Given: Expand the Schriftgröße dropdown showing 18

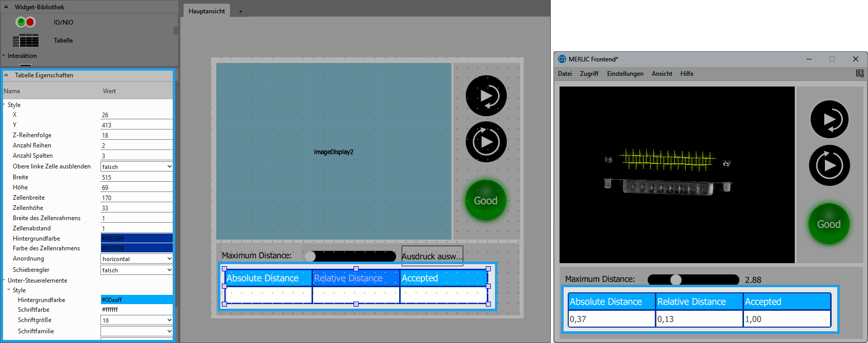Looking at the screenshot, I should coord(136,320).
